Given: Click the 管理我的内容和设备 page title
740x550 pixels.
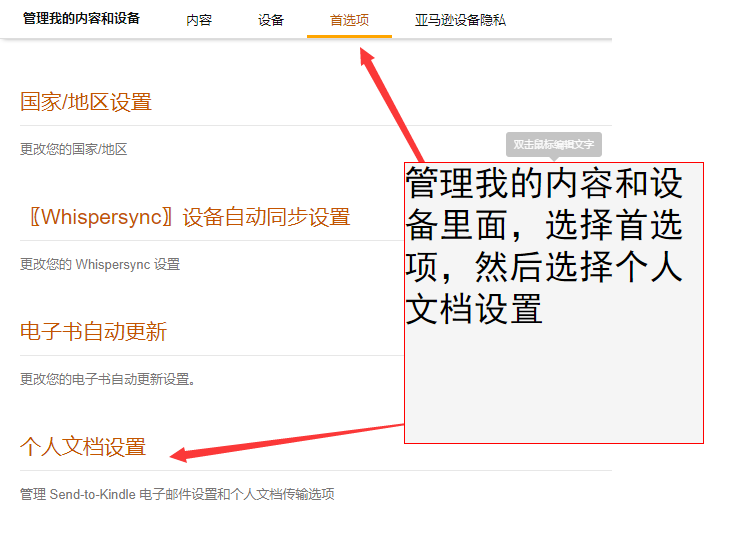Looking at the screenshot, I should (x=81, y=19).
